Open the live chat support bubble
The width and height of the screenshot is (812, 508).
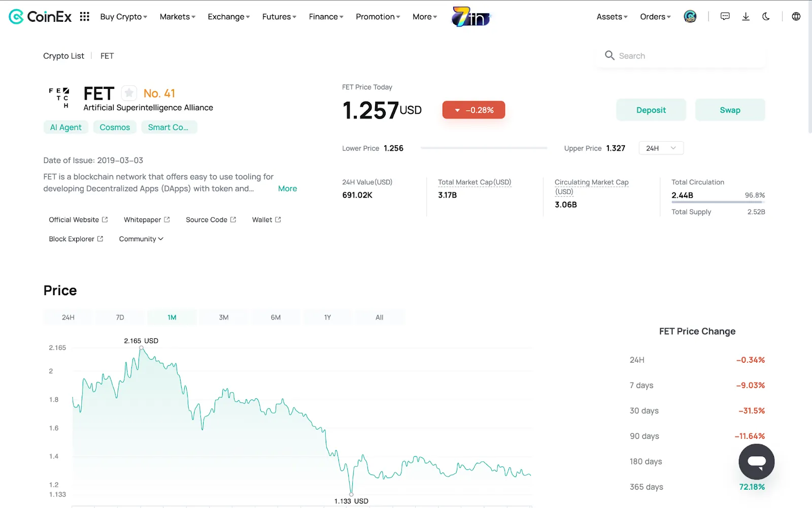click(756, 462)
